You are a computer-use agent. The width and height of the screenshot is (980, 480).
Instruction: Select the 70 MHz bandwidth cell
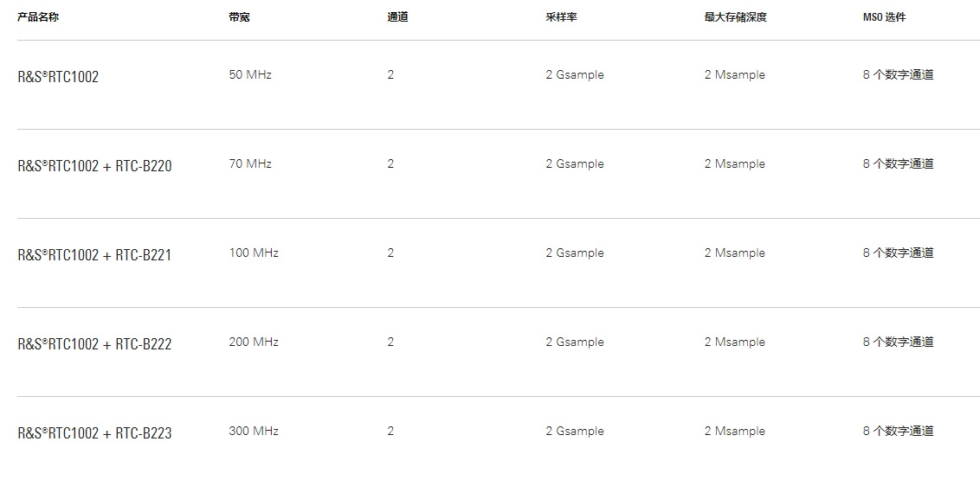pos(250,164)
